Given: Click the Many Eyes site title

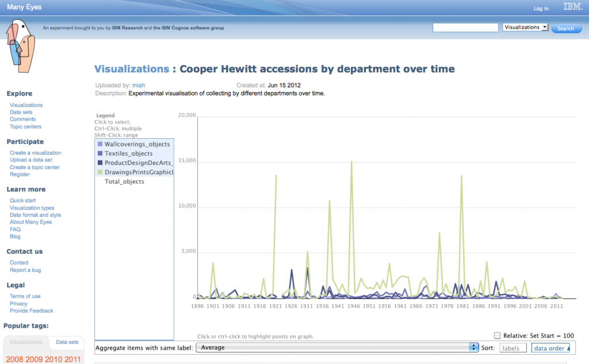Looking at the screenshot, I should [24, 7].
